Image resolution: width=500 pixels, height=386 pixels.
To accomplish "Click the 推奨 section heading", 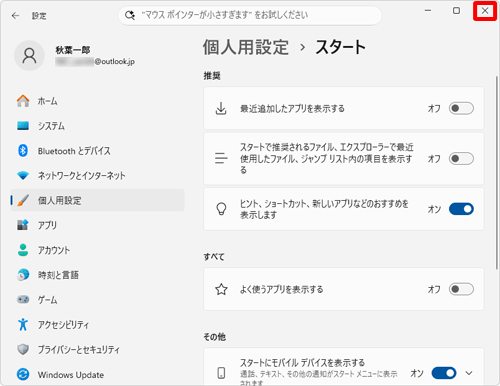I will pyautogui.click(x=212, y=76).
